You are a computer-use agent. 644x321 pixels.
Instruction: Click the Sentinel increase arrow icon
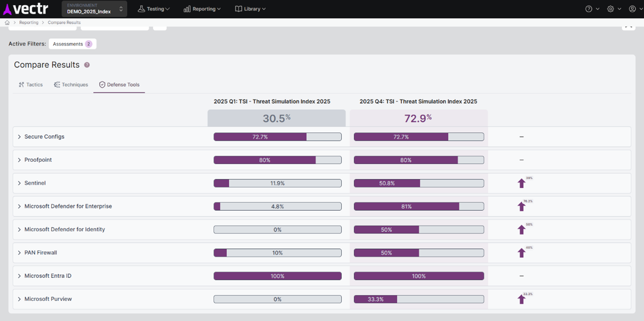[521, 183]
